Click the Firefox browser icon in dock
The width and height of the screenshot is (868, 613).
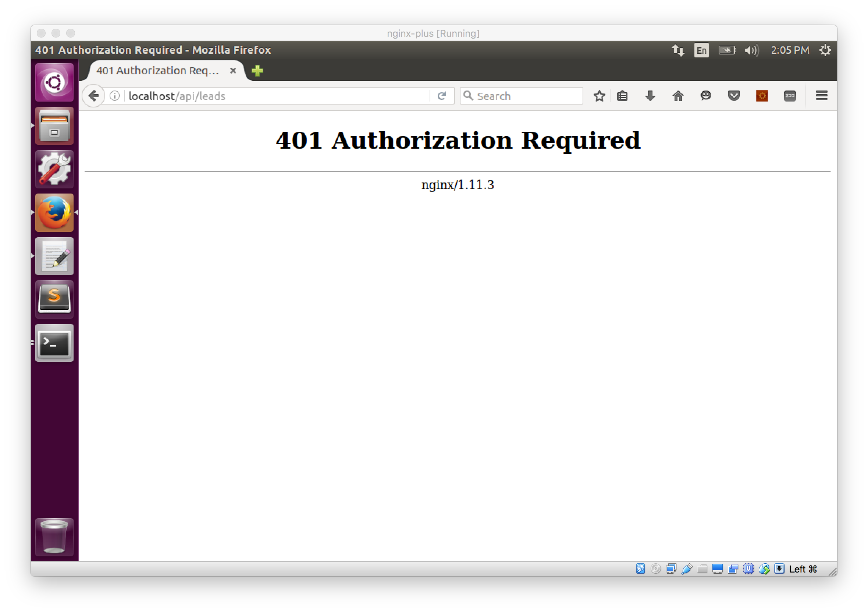pyautogui.click(x=54, y=212)
